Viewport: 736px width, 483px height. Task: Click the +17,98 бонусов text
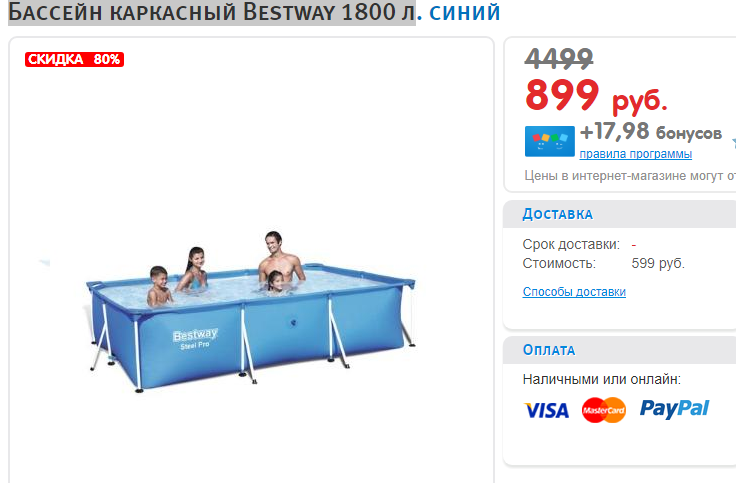(651, 132)
